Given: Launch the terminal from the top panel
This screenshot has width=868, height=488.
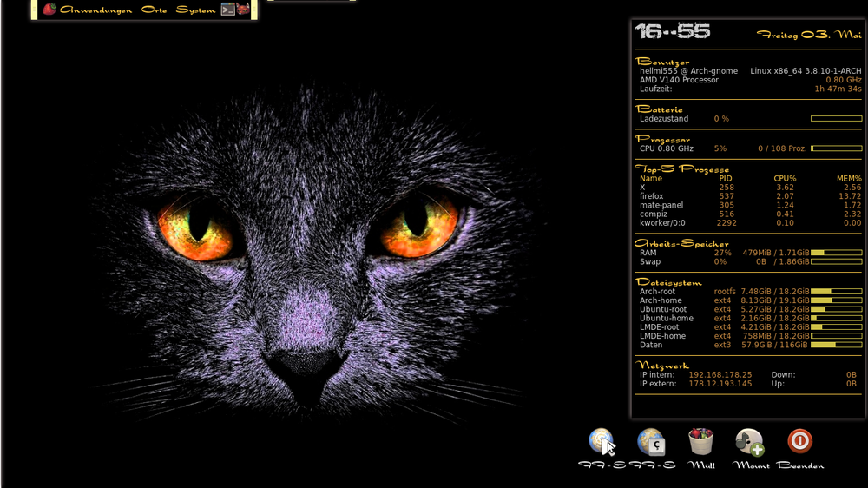Looking at the screenshot, I should (x=228, y=10).
